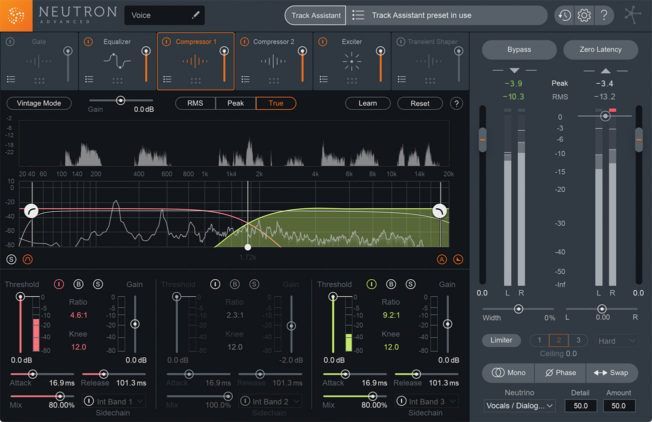The height and width of the screenshot is (422, 652).
Task: Expand output meter with up triangle
Action: coord(605,71)
